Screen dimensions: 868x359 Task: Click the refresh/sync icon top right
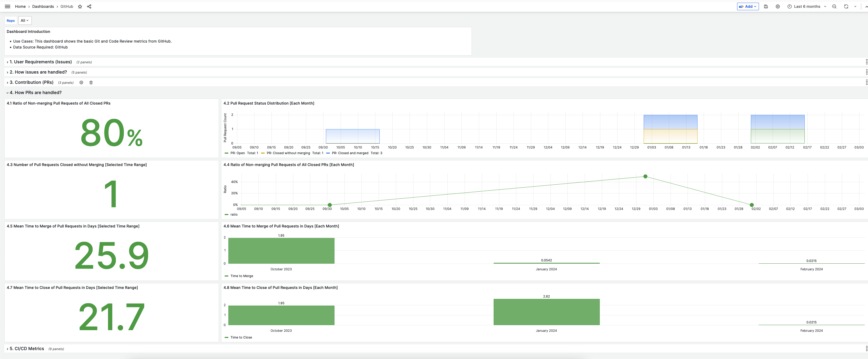point(846,6)
